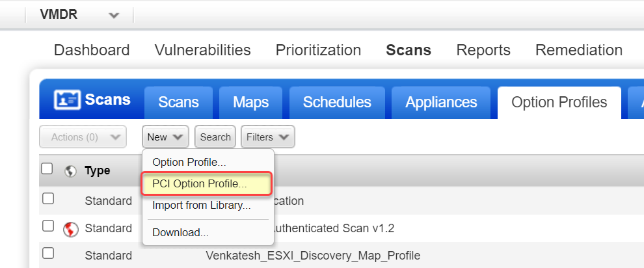644x268 pixels.
Task: Open the Filters dropdown
Action: [x=267, y=137]
